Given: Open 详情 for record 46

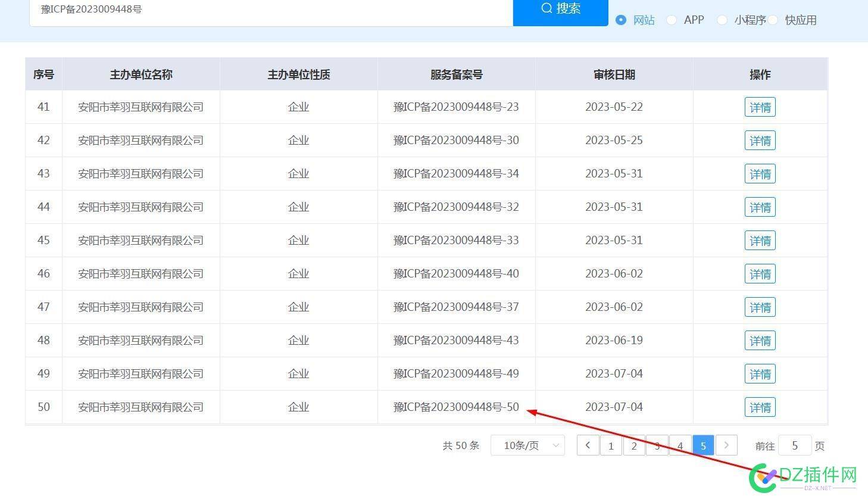Looking at the screenshot, I should pos(760,274).
